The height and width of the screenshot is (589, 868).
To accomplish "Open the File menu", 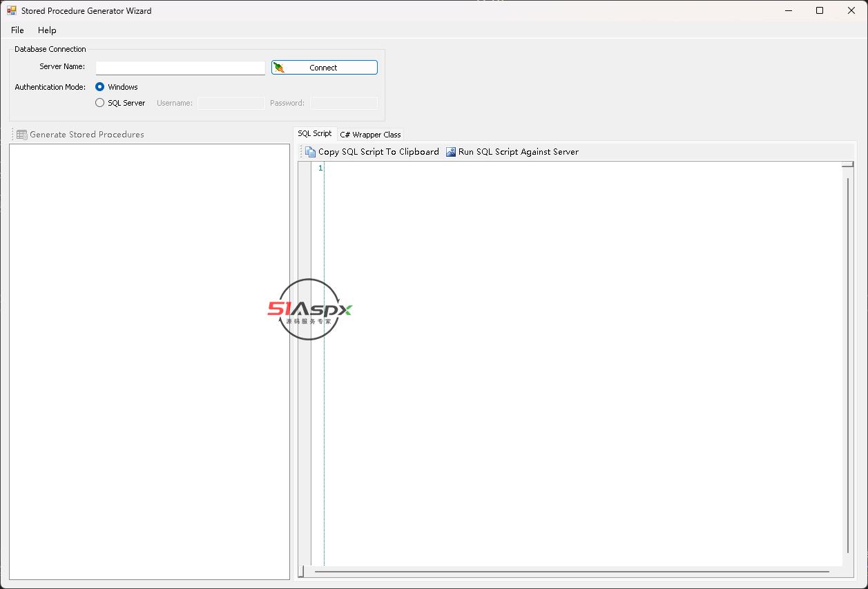I will coord(17,30).
